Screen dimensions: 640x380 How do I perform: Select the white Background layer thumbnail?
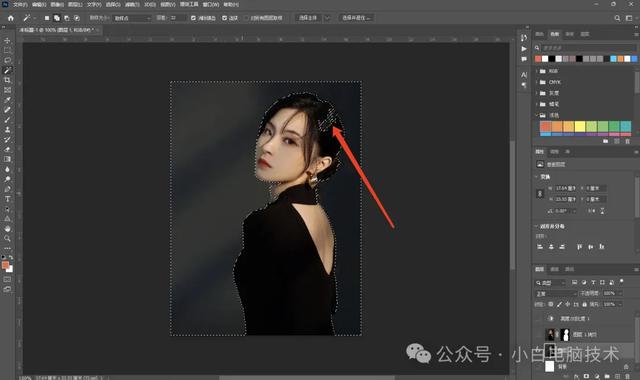tap(550, 366)
